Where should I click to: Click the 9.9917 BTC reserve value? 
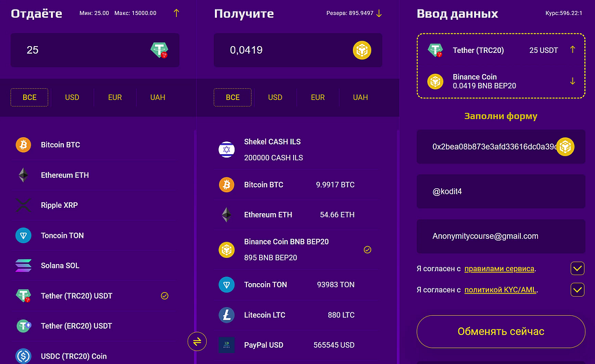(335, 185)
